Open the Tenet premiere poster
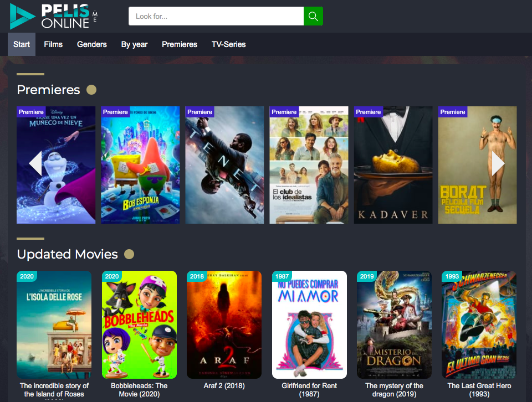 pyautogui.click(x=224, y=166)
